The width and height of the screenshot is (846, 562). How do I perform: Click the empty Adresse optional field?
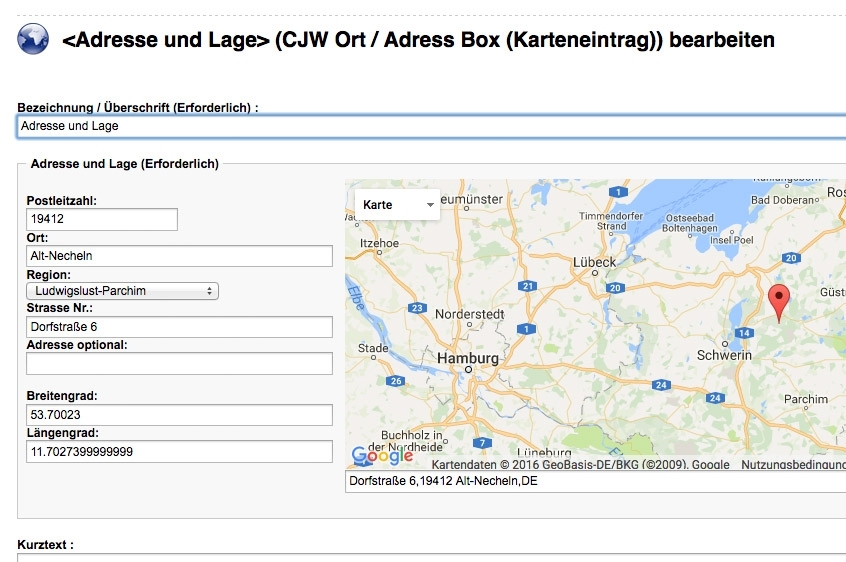[x=179, y=364]
